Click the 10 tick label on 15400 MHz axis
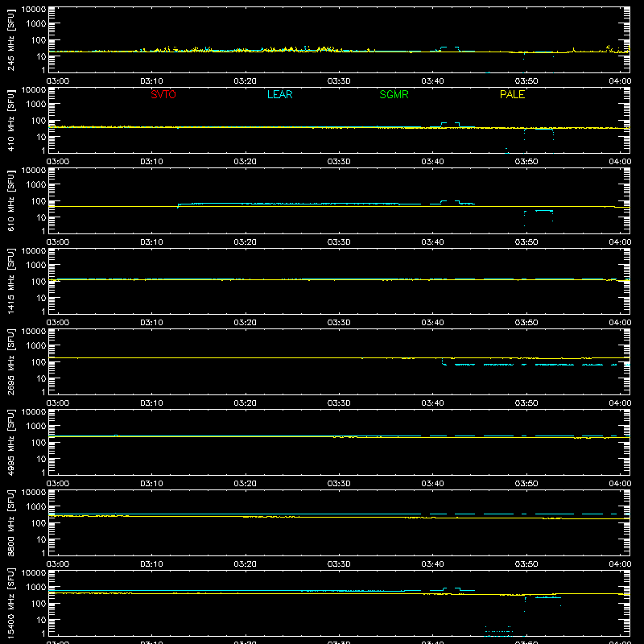 [42, 620]
